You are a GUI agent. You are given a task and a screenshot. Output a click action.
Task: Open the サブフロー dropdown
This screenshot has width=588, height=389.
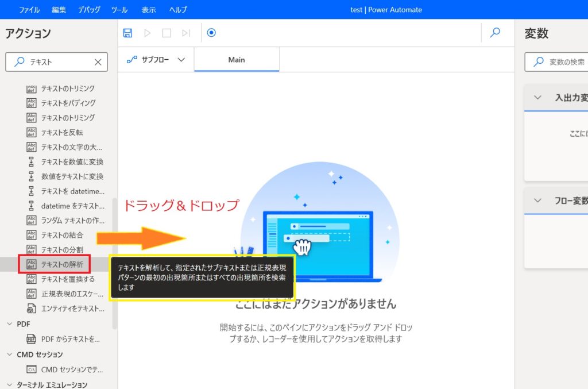[x=156, y=60]
